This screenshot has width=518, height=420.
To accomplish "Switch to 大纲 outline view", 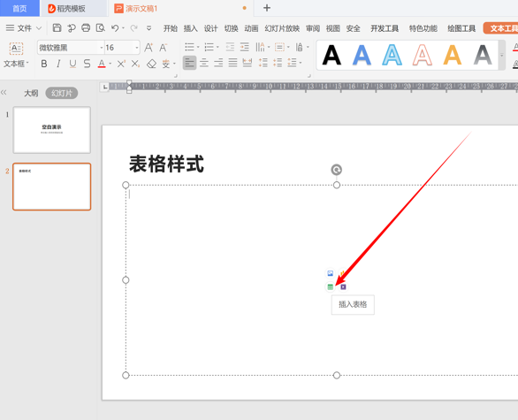I will (31, 93).
